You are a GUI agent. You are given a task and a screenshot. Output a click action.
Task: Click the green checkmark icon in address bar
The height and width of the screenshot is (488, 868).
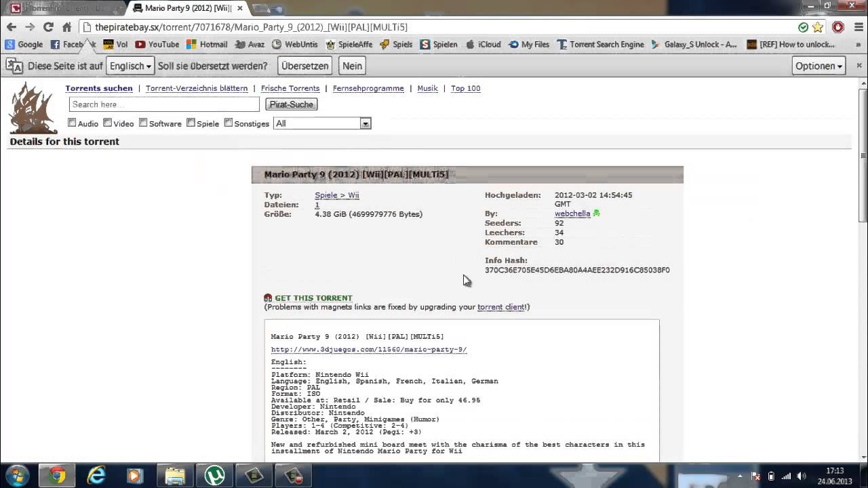804,27
